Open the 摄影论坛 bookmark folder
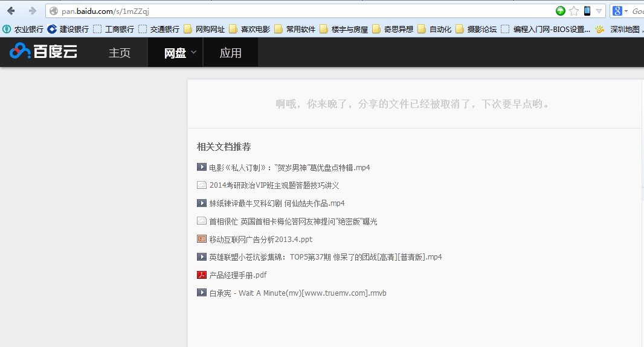Screen dimensions: 644x347 click(x=476, y=29)
